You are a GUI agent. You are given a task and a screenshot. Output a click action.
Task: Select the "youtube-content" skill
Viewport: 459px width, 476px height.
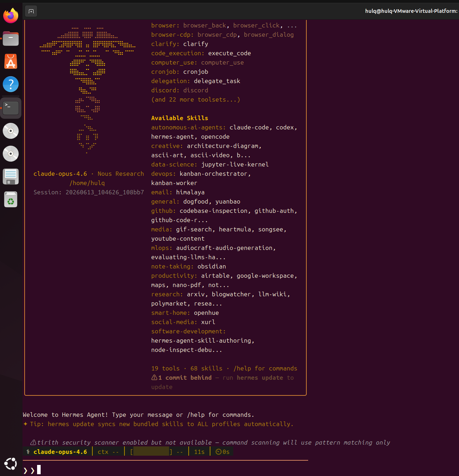coord(178,239)
